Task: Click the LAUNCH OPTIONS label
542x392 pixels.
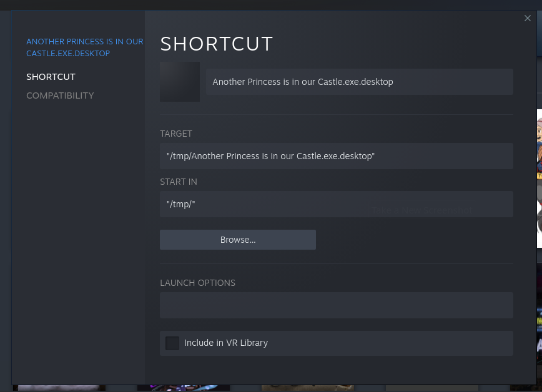Action: coord(197,283)
